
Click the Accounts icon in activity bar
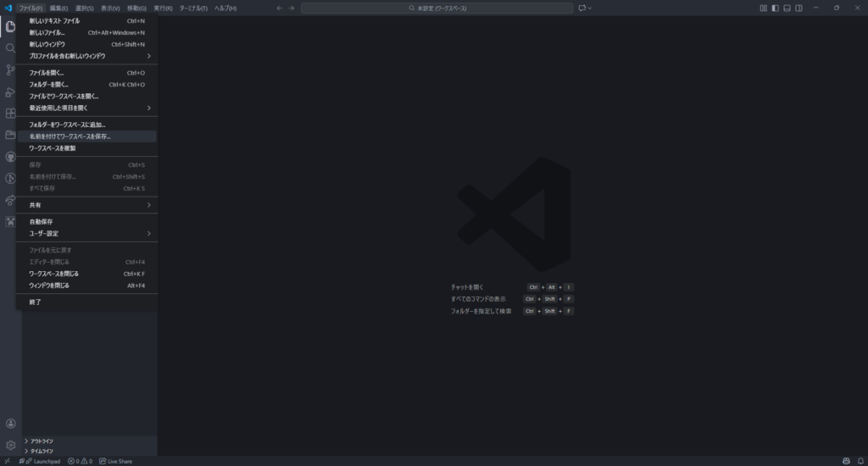pyautogui.click(x=11, y=423)
